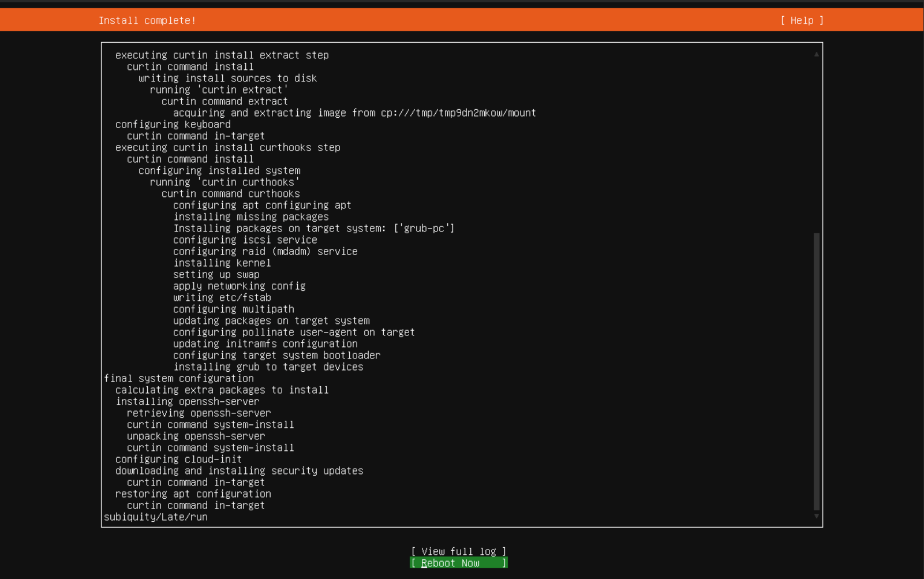
Task: Click log line 'configuring raid (mdadm) service'
Action: pyautogui.click(x=265, y=251)
